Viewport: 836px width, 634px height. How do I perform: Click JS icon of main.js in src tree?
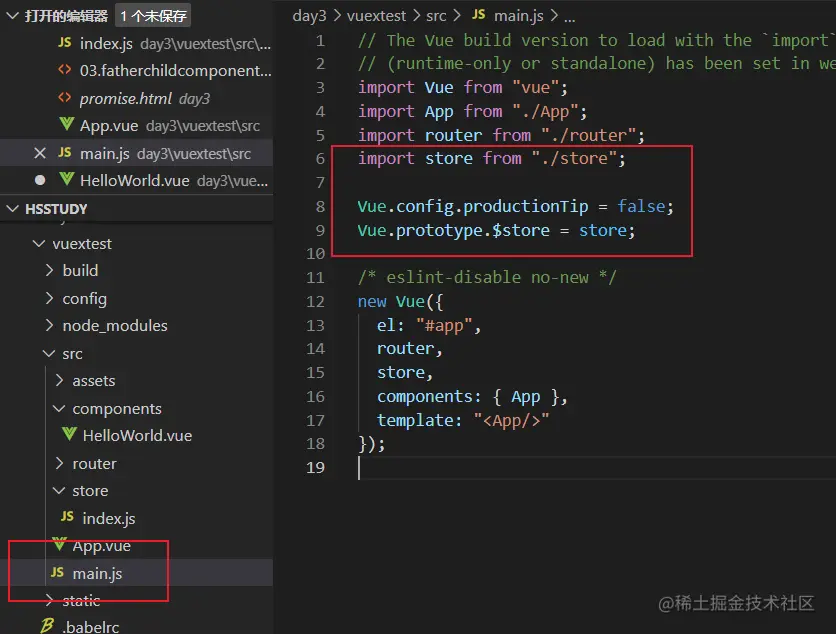click(x=57, y=573)
